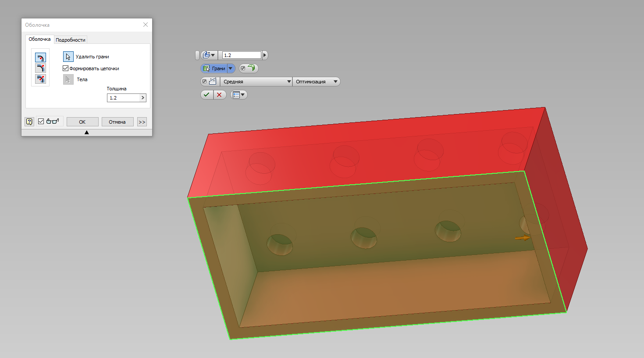The image size is (644, 358).
Task: Expand dialog with the >> button
Action: click(x=142, y=122)
